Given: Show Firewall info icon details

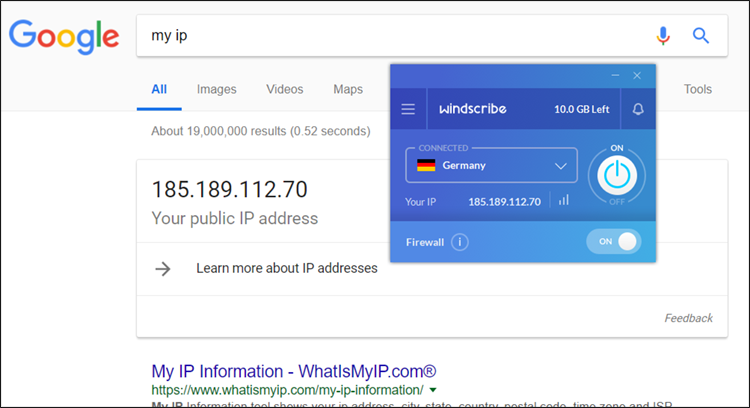Looking at the screenshot, I should pos(460,242).
